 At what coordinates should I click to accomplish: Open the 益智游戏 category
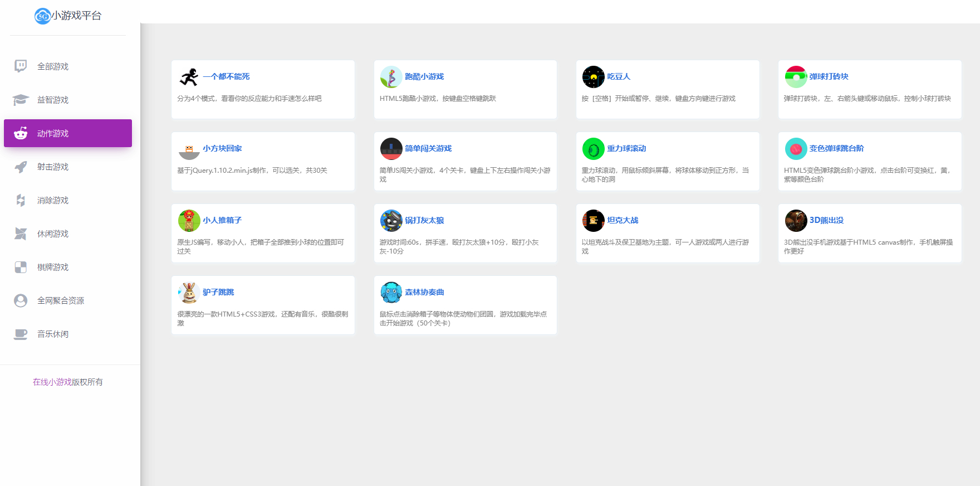point(68,100)
